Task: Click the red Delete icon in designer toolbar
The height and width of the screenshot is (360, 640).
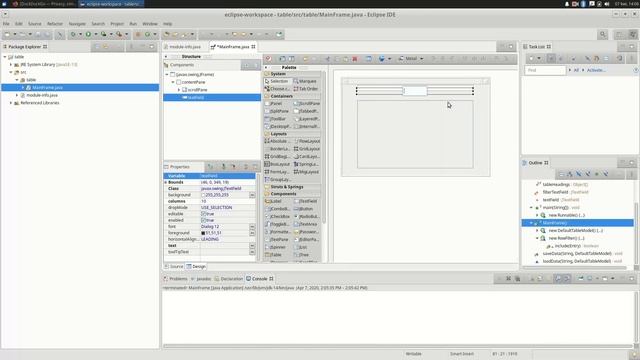Action: coord(355,59)
